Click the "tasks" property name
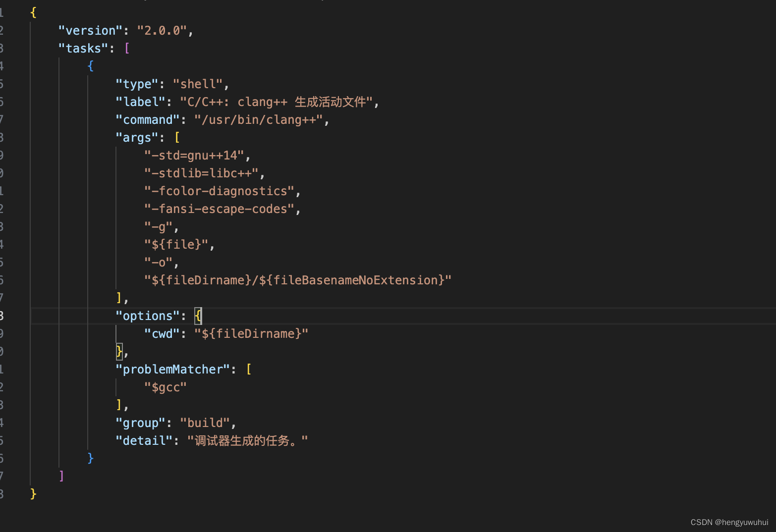Viewport: 776px width, 532px height. [83, 48]
